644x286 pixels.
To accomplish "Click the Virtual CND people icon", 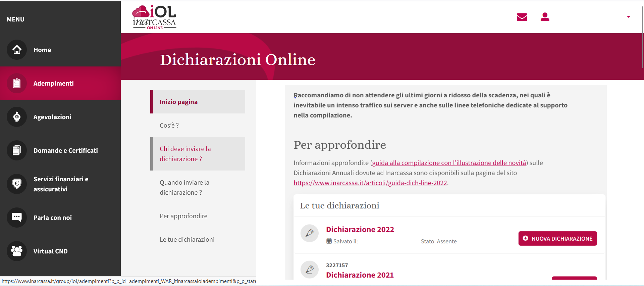I will 17,251.
